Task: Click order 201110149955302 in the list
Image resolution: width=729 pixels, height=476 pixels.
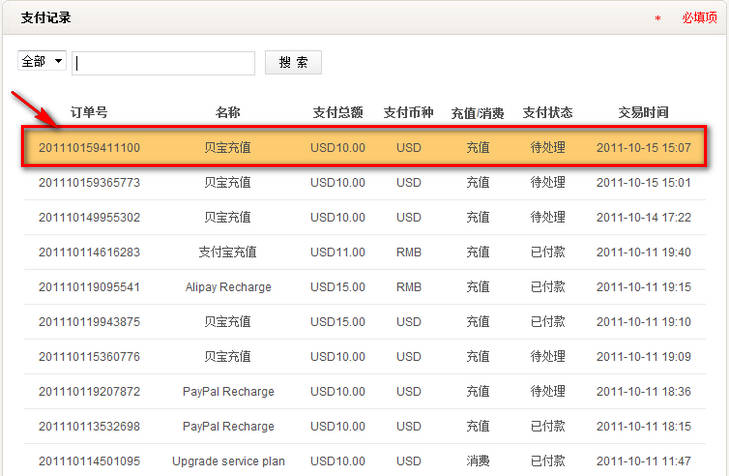Action: tap(89, 218)
